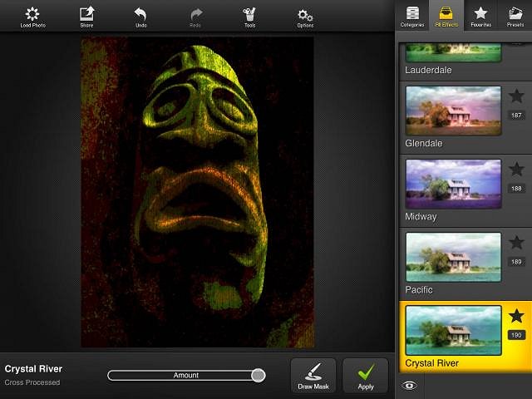Toggle the eye preview icon
Viewport: 532px width, 399px height.
408,386
